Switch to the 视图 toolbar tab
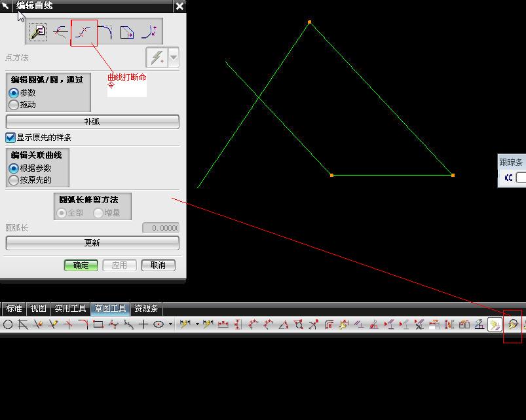This screenshot has height=420, width=526. click(x=38, y=309)
